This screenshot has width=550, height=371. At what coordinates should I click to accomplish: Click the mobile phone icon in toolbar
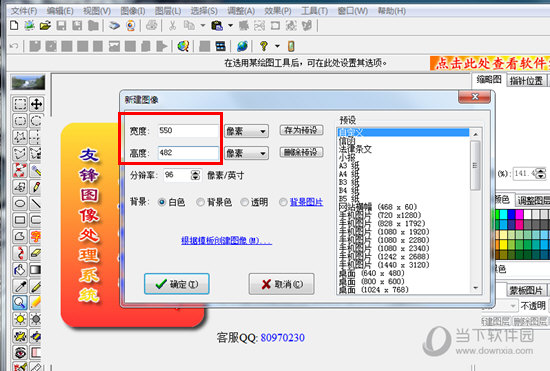tap(291, 46)
